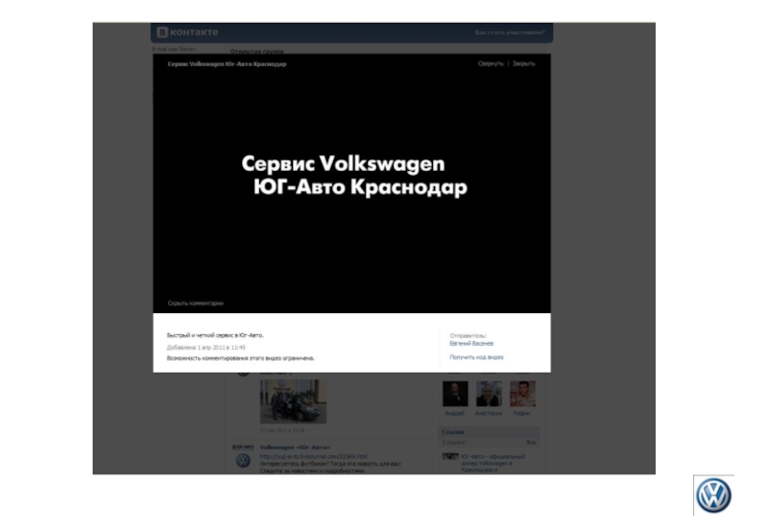Open the 'Ссылки' section header
This screenshot has height=532, width=768.
point(489,432)
